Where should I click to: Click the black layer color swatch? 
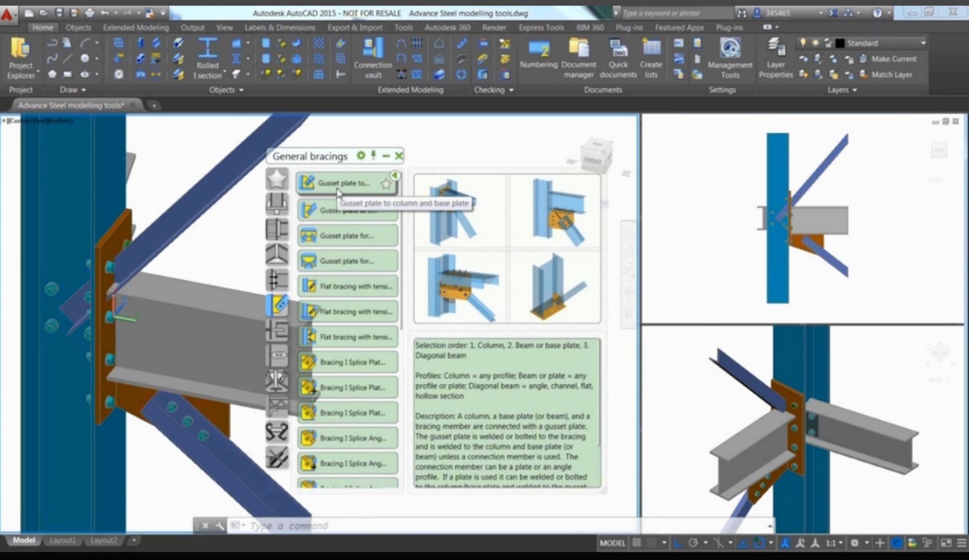[x=839, y=42]
